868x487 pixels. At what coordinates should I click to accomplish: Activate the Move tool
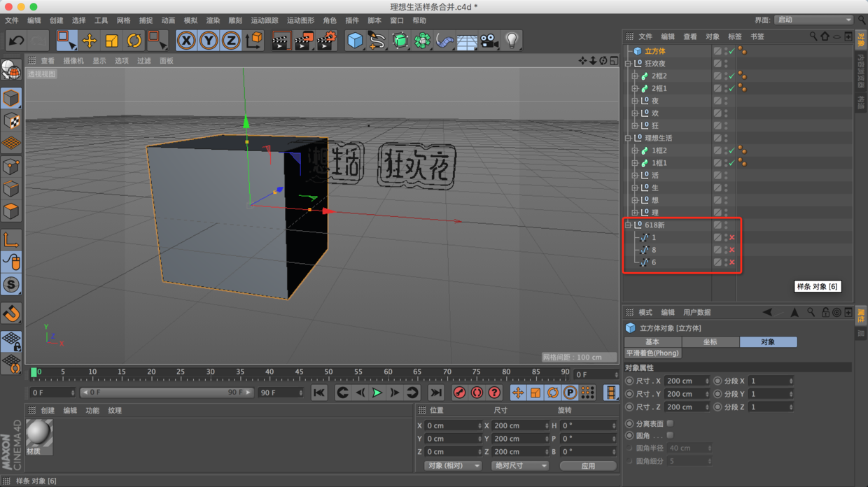tap(89, 41)
